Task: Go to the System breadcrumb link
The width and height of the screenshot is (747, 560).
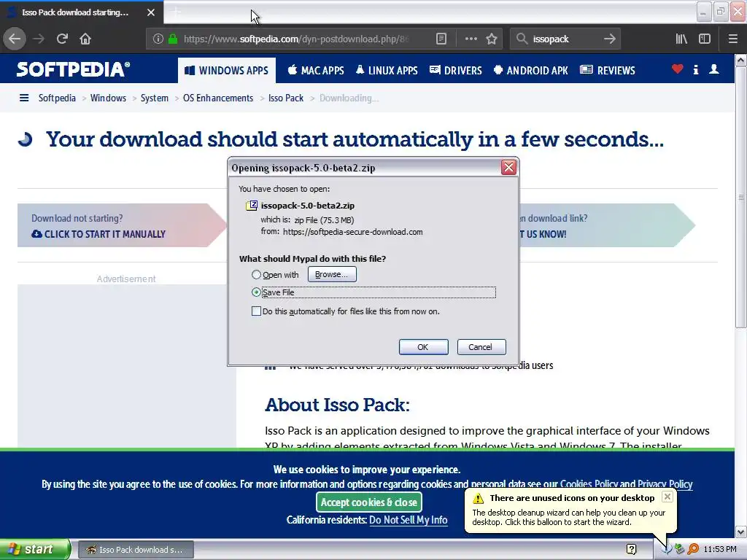Action: point(155,98)
